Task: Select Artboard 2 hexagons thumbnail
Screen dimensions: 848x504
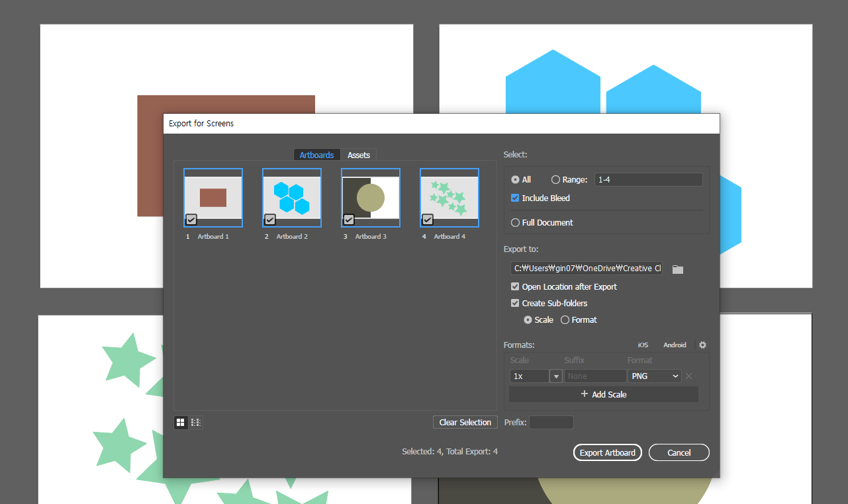Action: 292,198
